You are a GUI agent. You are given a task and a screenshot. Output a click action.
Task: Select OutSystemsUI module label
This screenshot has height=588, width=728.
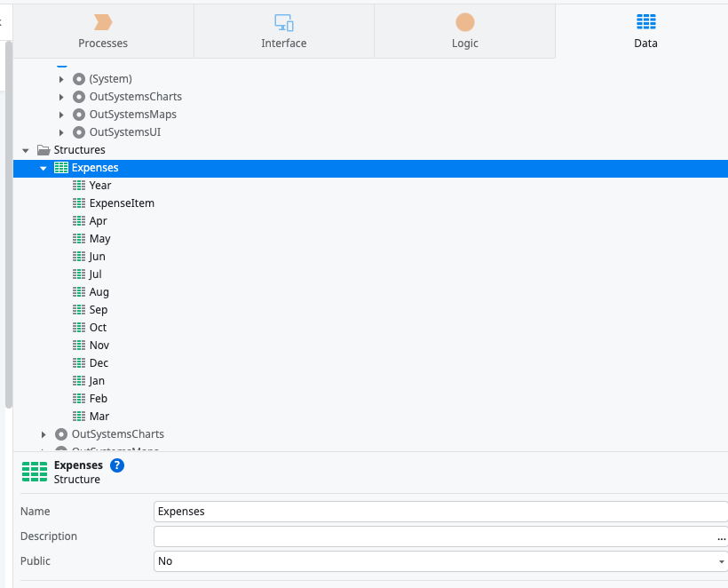click(x=125, y=132)
